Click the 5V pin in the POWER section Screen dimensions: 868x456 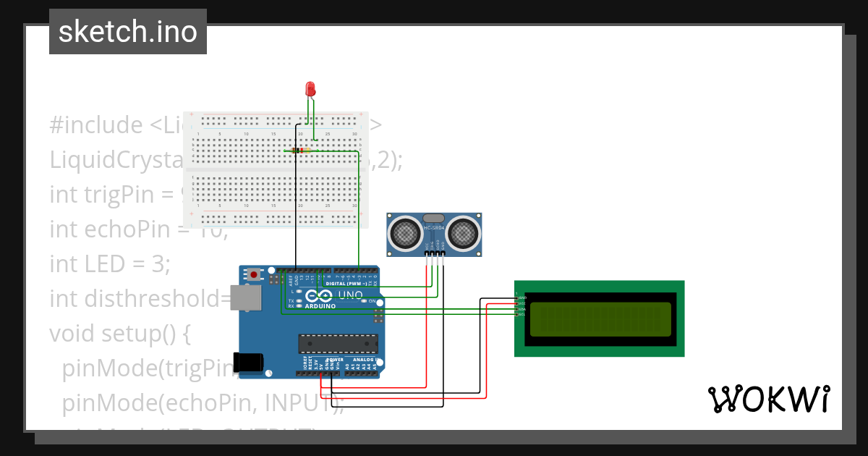pyautogui.click(x=320, y=373)
